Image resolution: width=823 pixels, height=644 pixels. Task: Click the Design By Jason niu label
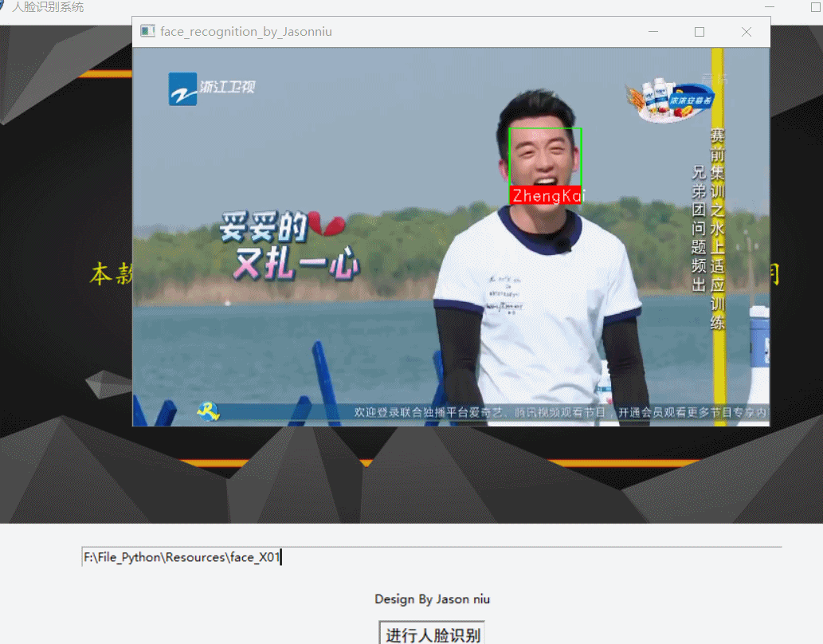[x=432, y=599]
